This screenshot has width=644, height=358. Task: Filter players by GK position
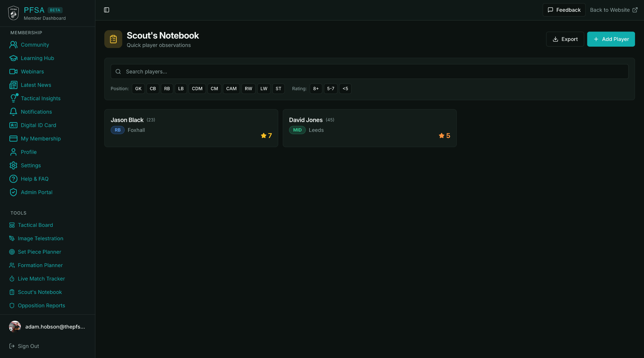click(x=138, y=89)
